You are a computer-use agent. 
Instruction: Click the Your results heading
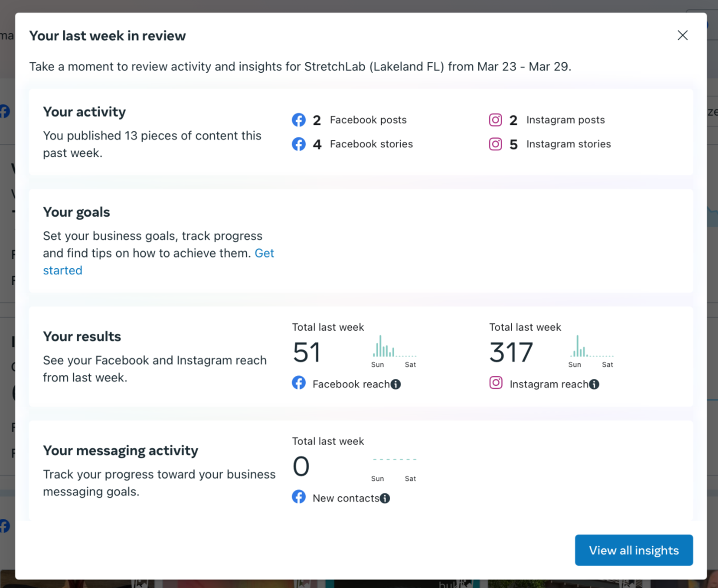pyautogui.click(x=82, y=337)
